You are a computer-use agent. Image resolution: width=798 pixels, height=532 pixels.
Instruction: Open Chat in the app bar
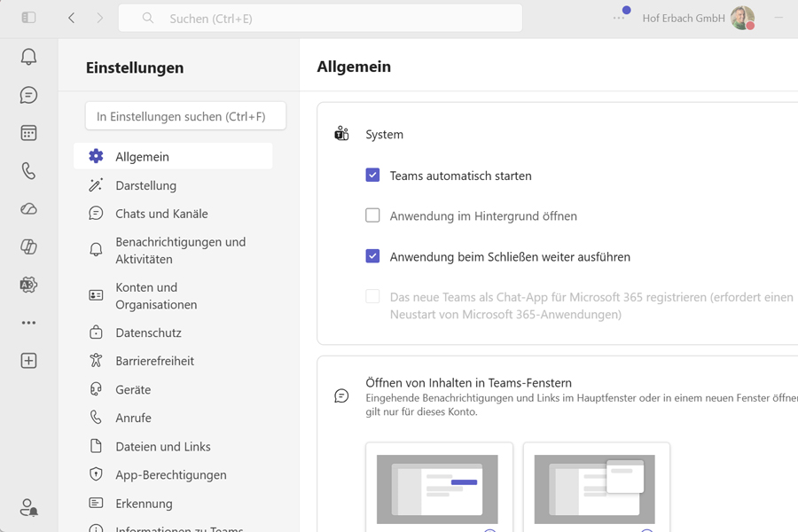(x=28, y=95)
